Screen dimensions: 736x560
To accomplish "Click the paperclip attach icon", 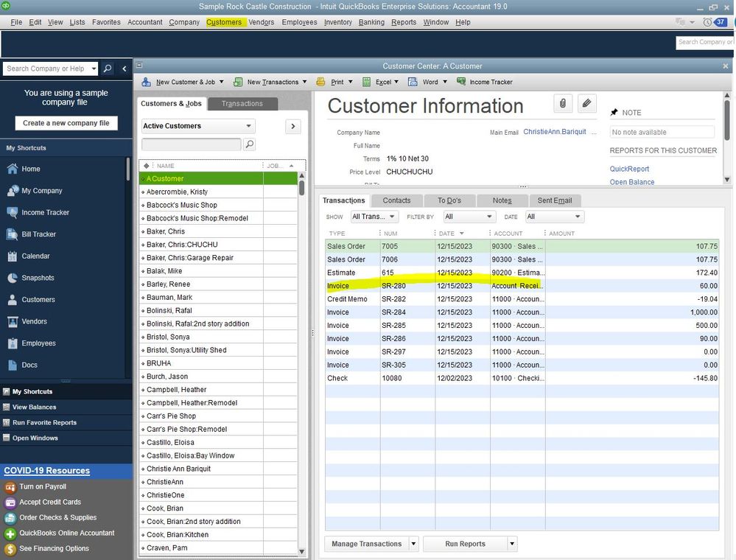I will 562,104.
